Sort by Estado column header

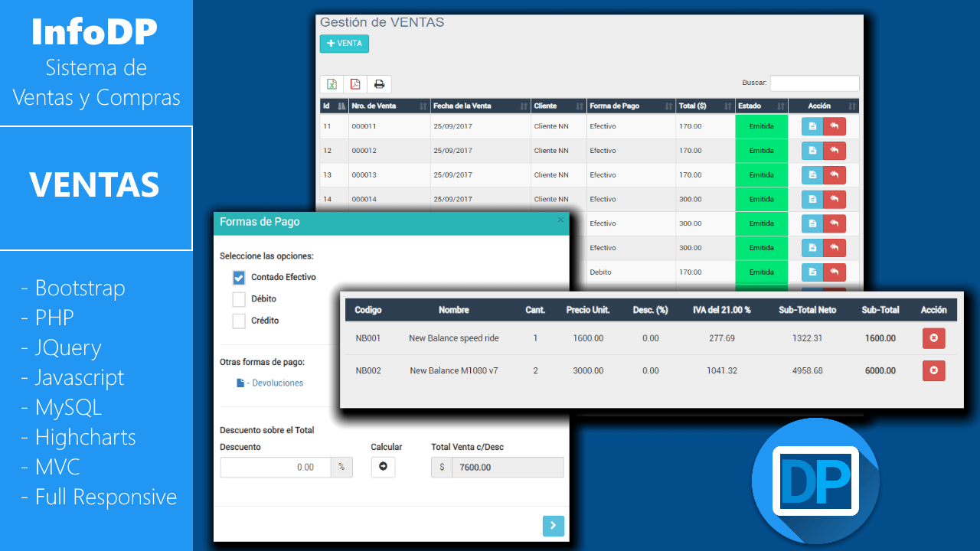(760, 106)
